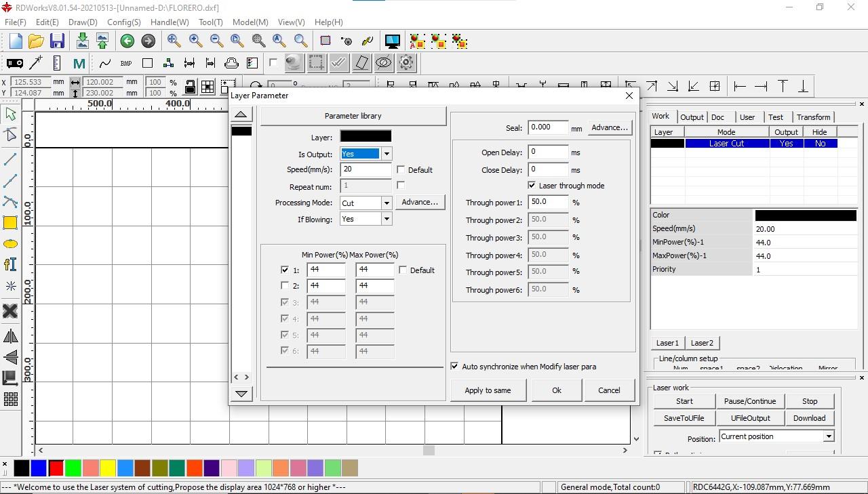
Task: Toggle the Speed Default checkbox
Action: 401,169
